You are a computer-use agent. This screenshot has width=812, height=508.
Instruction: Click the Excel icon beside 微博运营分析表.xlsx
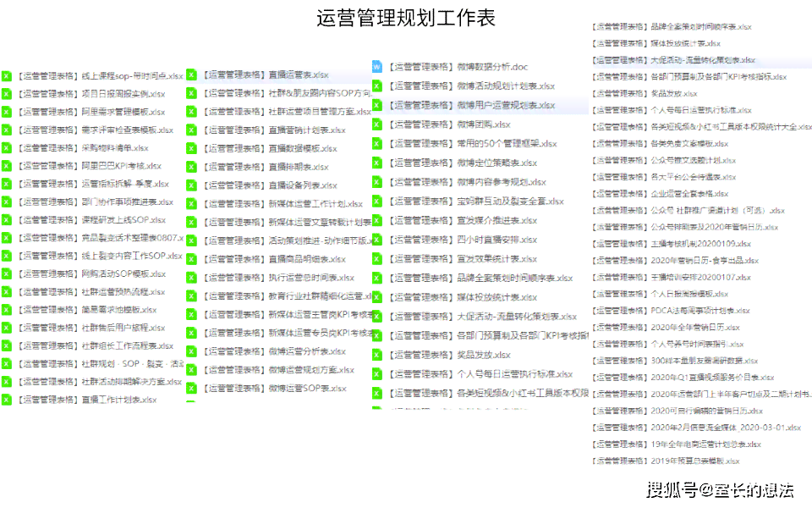pos(192,351)
